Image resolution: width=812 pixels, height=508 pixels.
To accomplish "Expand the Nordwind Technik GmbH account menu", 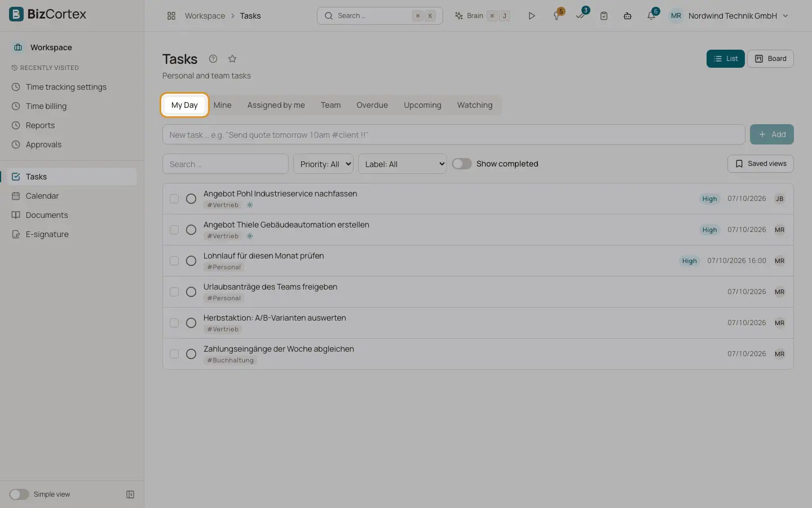I will [729, 16].
